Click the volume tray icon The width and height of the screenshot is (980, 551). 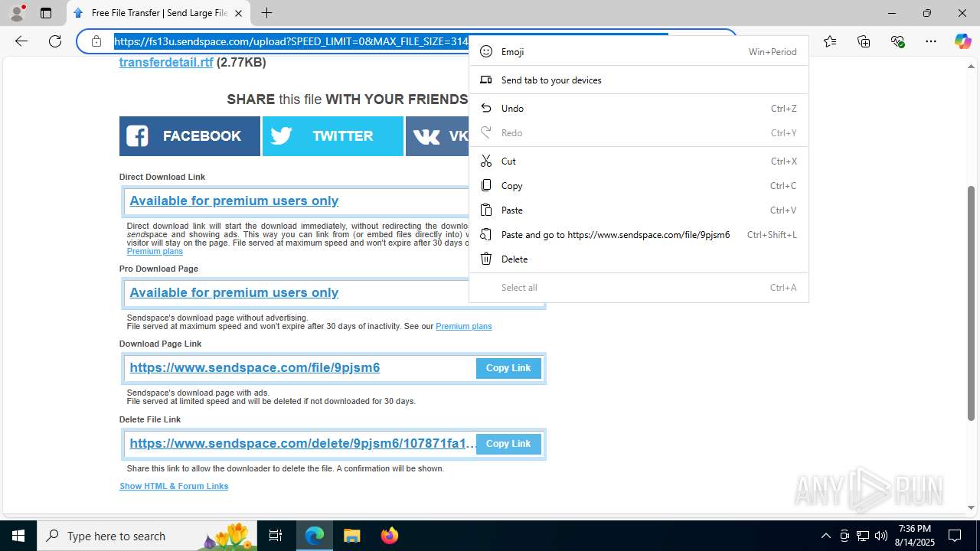881,536
